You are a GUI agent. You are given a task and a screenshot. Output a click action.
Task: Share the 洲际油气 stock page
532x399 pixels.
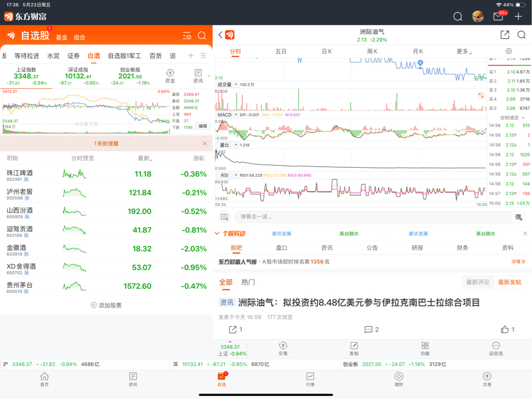coord(505,35)
